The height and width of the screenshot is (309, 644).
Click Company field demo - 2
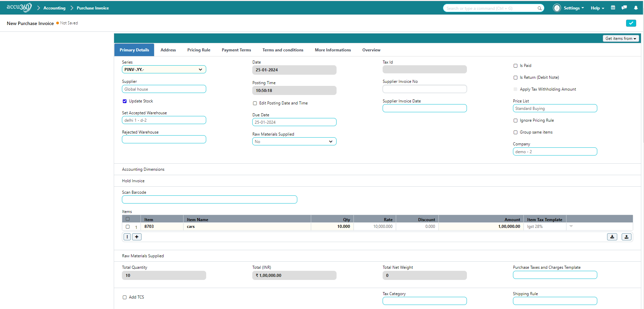(x=555, y=151)
